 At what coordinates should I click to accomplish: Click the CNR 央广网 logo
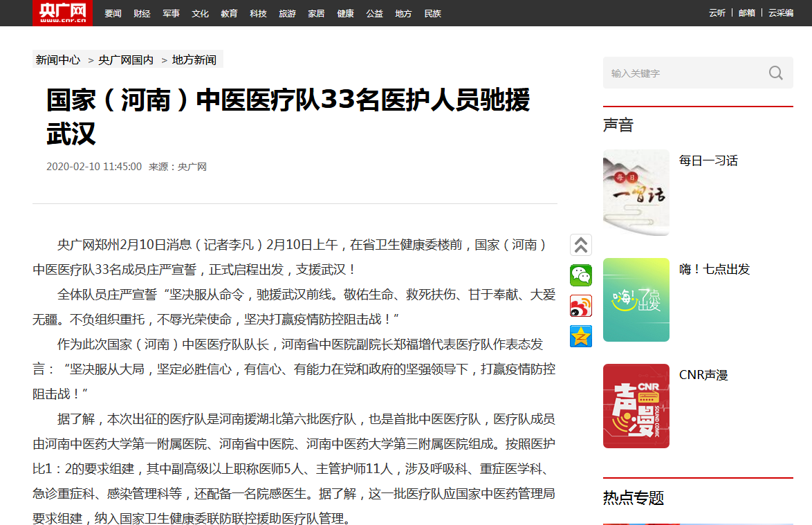(x=62, y=12)
